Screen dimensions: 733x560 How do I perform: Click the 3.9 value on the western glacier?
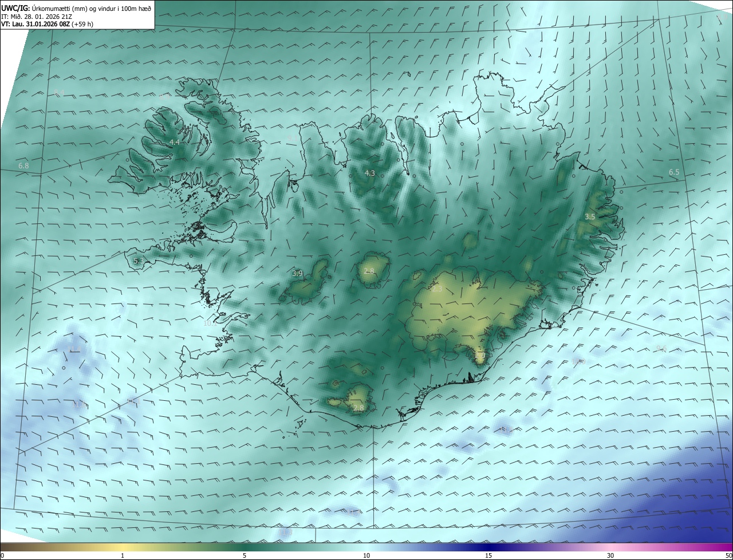click(297, 274)
